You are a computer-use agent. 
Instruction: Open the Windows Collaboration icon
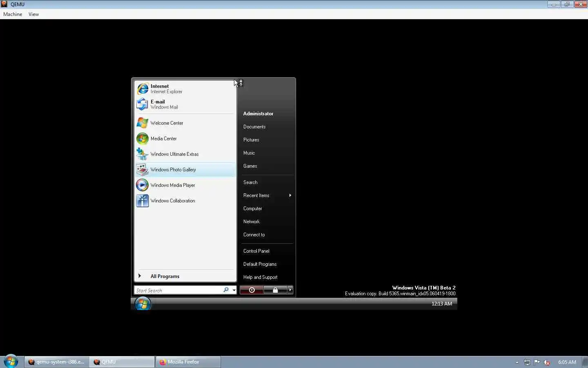click(x=143, y=200)
